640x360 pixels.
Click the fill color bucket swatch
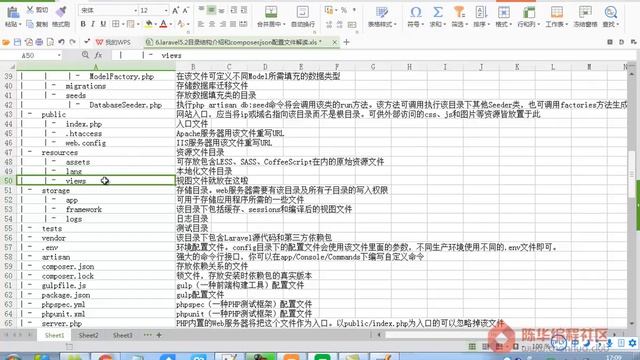tap(149, 24)
